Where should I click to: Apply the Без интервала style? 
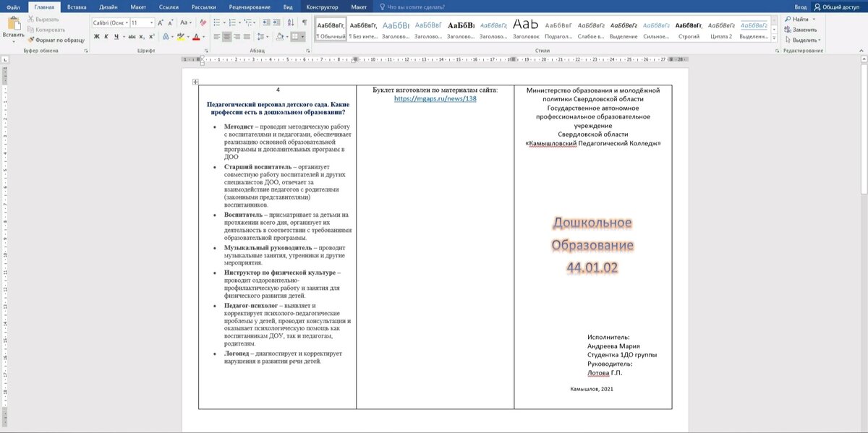tap(363, 30)
